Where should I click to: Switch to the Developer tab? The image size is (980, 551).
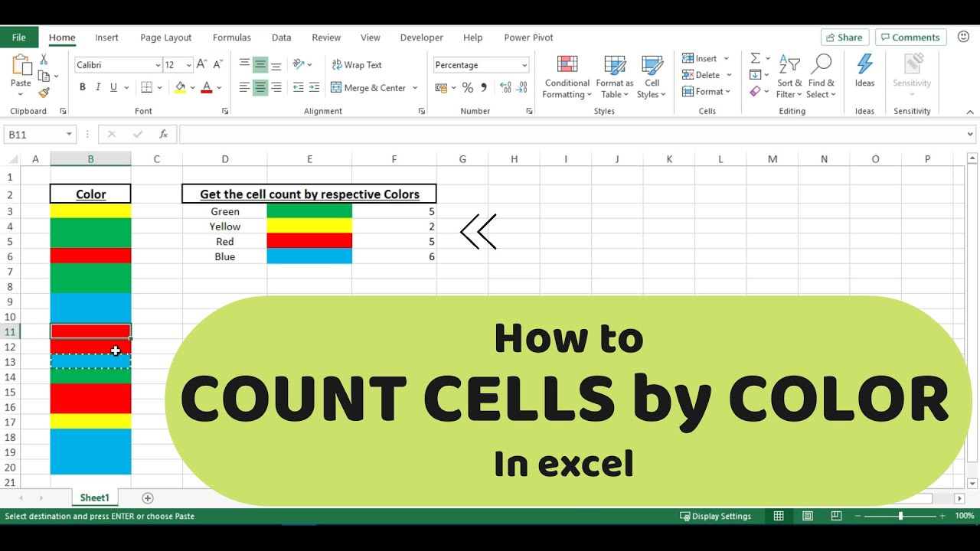422,37
